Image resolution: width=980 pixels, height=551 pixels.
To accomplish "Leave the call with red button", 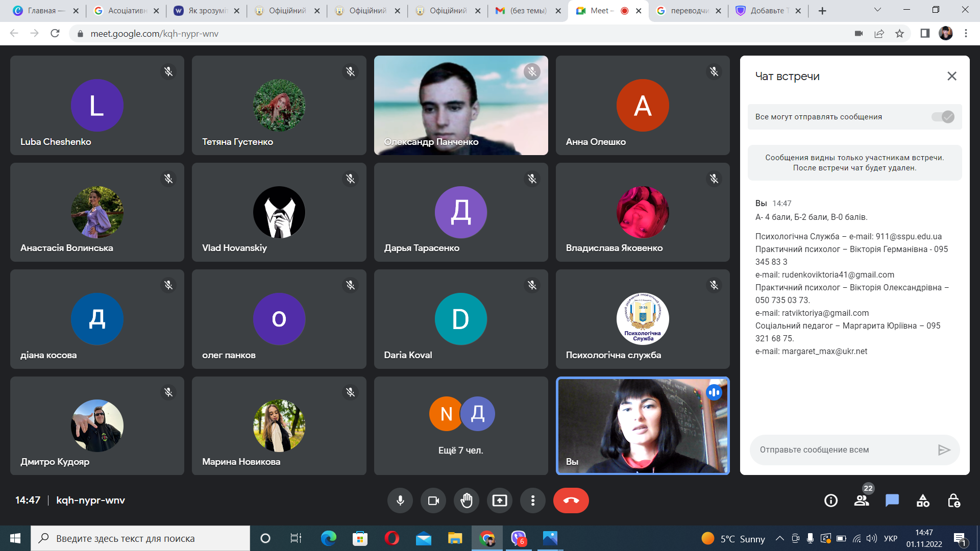I will 571,500.
